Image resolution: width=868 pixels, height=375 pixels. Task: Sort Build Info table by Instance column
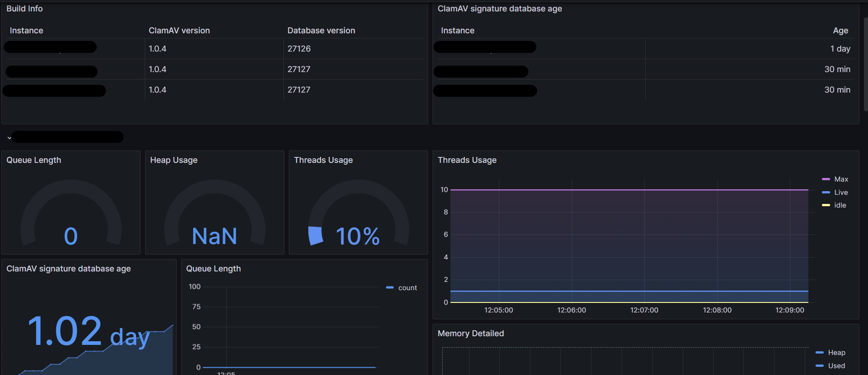[26, 31]
